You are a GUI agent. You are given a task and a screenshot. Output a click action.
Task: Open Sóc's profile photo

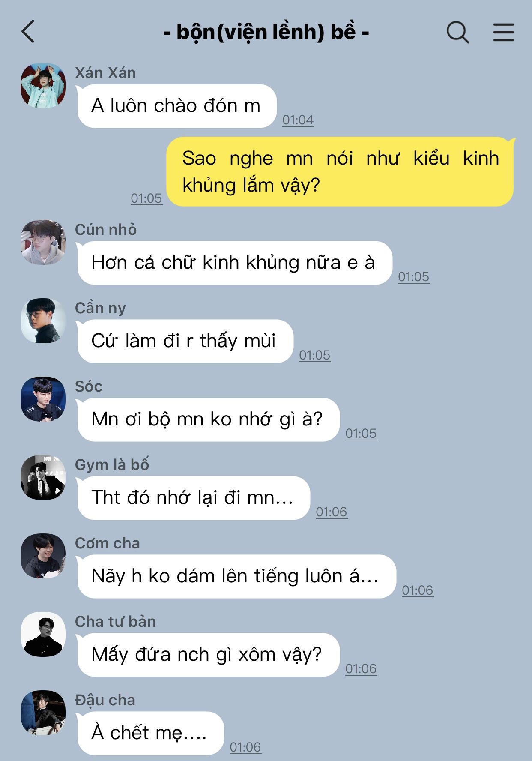(43, 399)
